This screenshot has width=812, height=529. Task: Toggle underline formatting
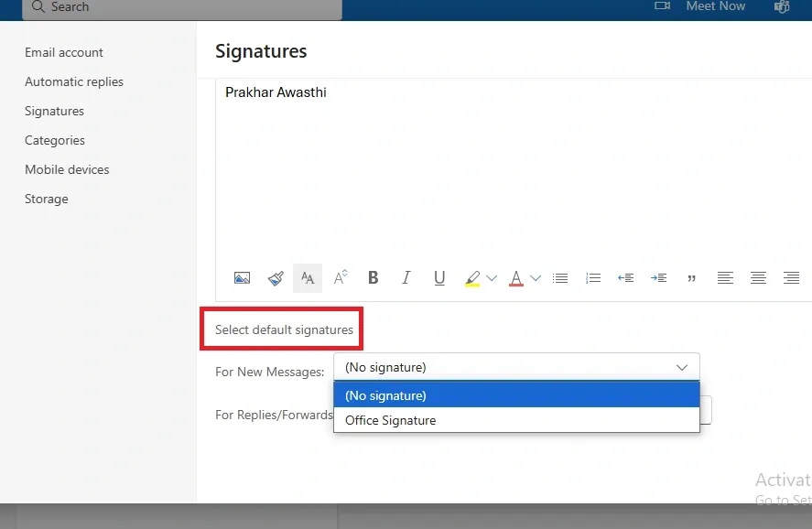pyautogui.click(x=439, y=278)
